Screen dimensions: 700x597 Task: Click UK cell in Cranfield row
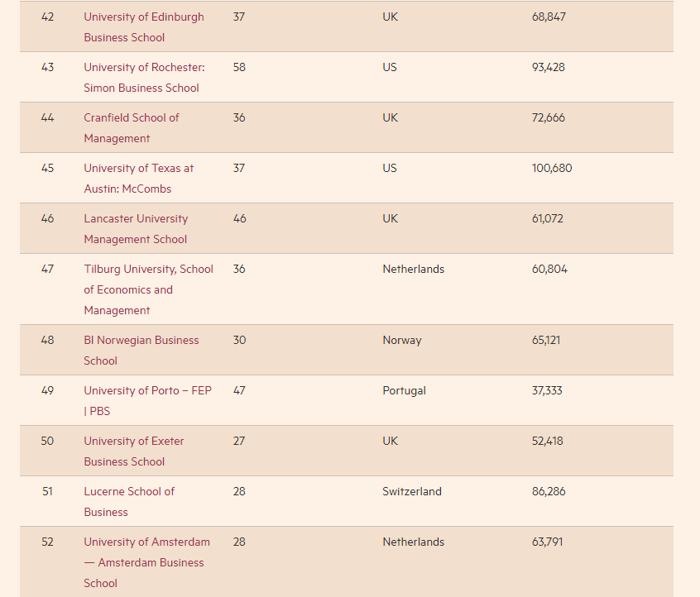pos(391,117)
